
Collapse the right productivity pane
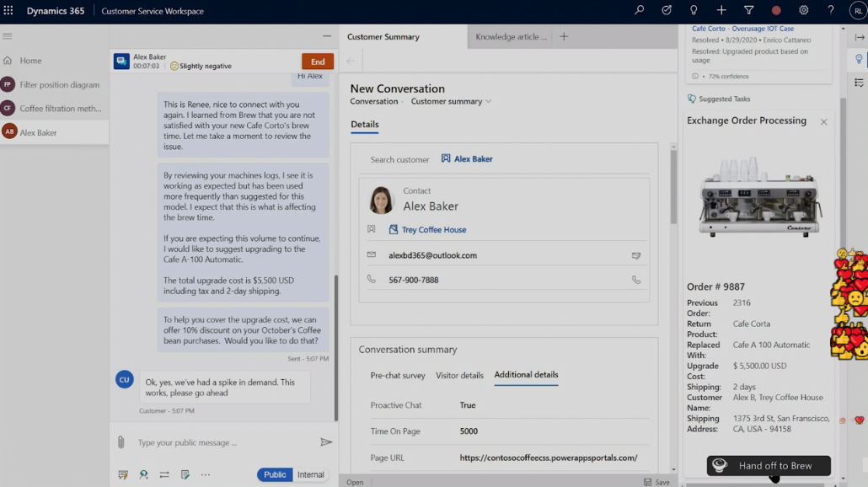coord(860,37)
